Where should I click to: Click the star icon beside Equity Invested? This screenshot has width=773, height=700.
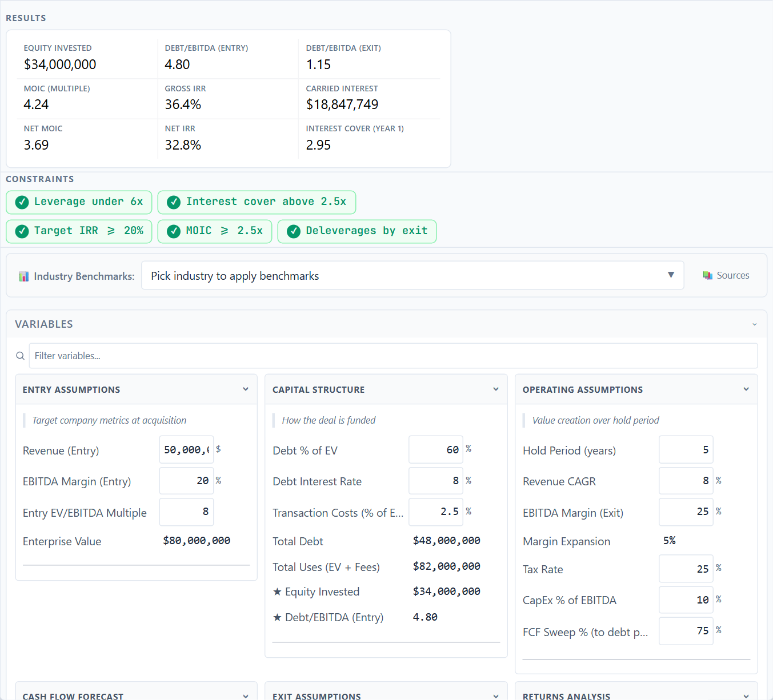click(277, 592)
